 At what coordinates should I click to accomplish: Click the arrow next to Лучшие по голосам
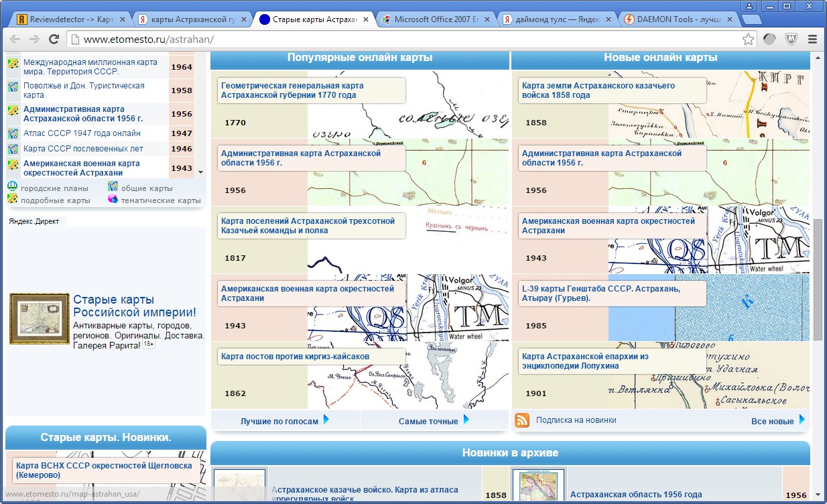tap(326, 420)
